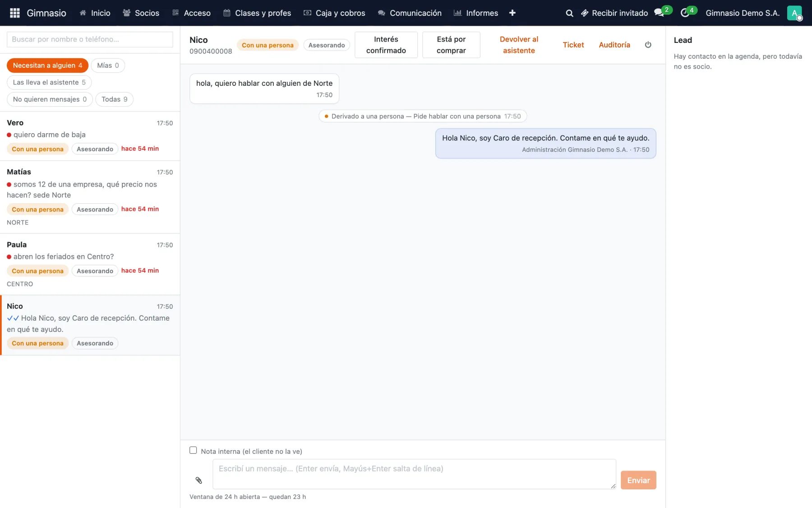This screenshot has height=508, width=812.
Task: Open the Caja y cobros menu
Action: tap(334, 13)
